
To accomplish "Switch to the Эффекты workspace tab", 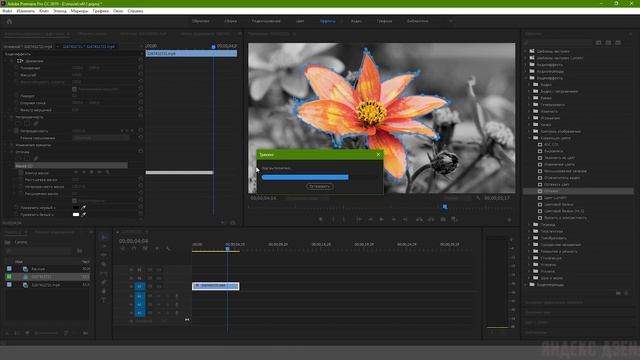I will pyautogui.click(x=327, y=21).
